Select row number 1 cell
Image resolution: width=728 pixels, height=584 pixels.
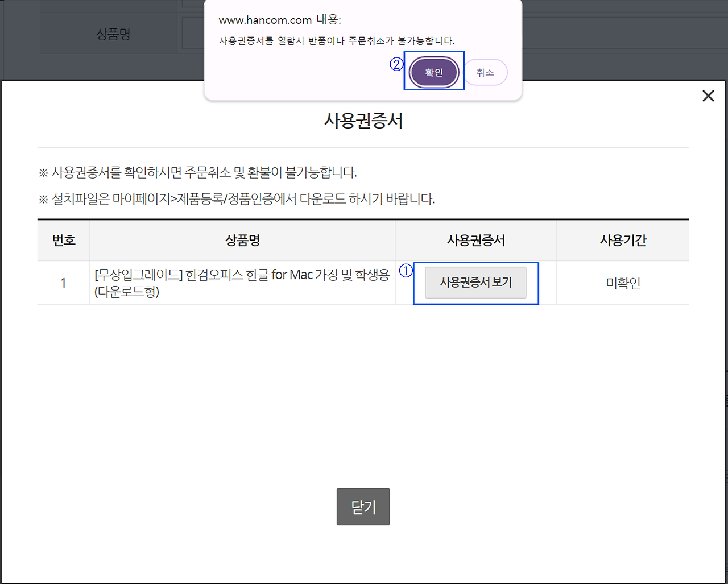click(x=63, y=283)
